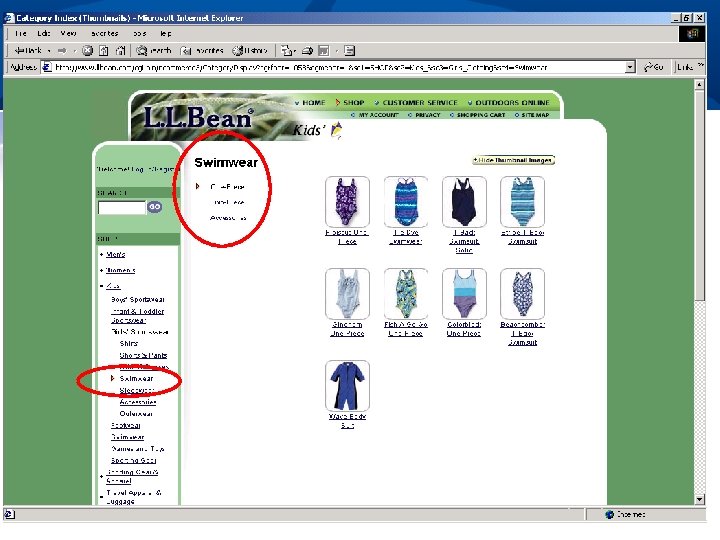This screenshot has width=720, height=540.
Task: Open the Edit button dropdown arrow
Action: click(337, 51)
